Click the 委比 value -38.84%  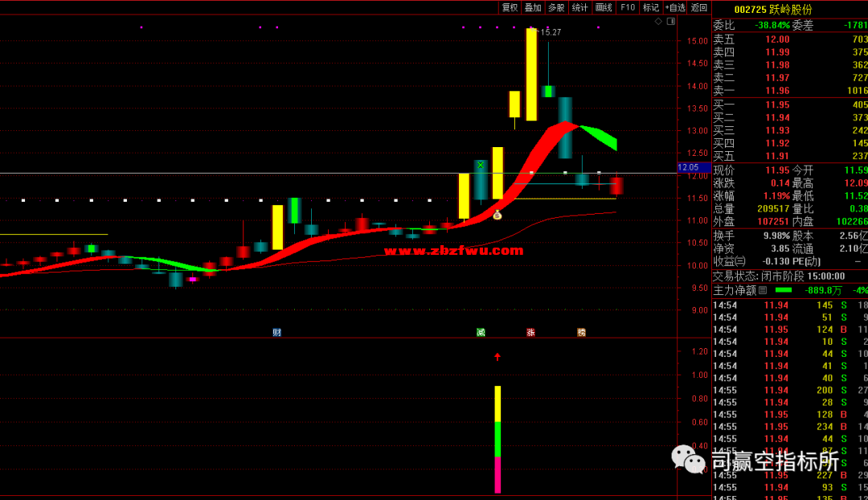point(772,25)
